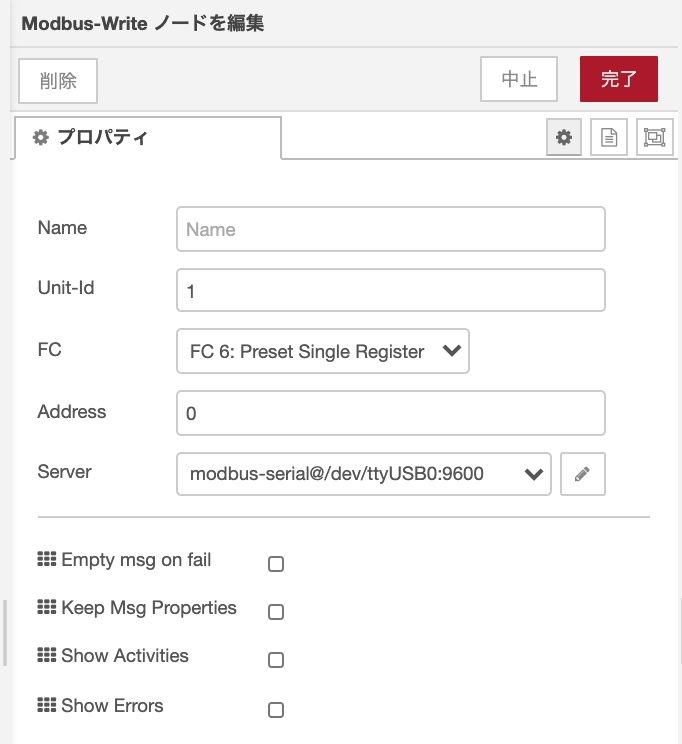Open the FC function code dropdown
The width and height of the screenshot is (682, 744).
(323, 351)
